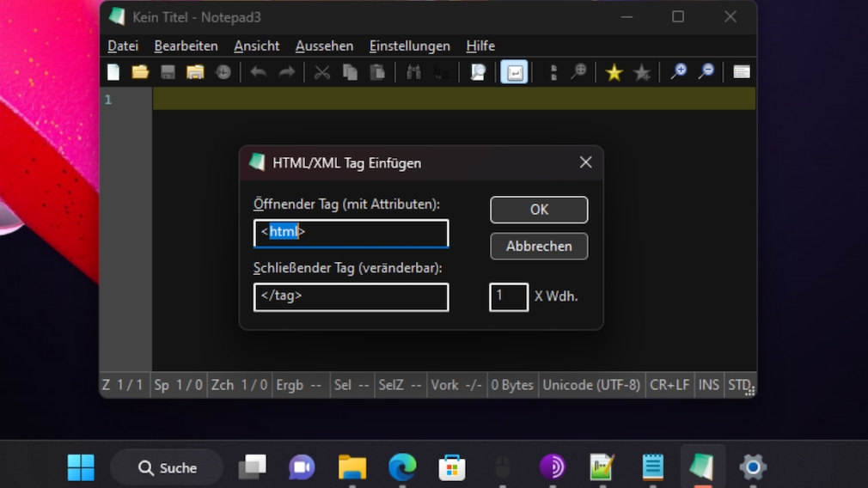The image size is (868, 488).
Task: Click the 'Ergb --' status bar entry
Action: coord(299,385)
